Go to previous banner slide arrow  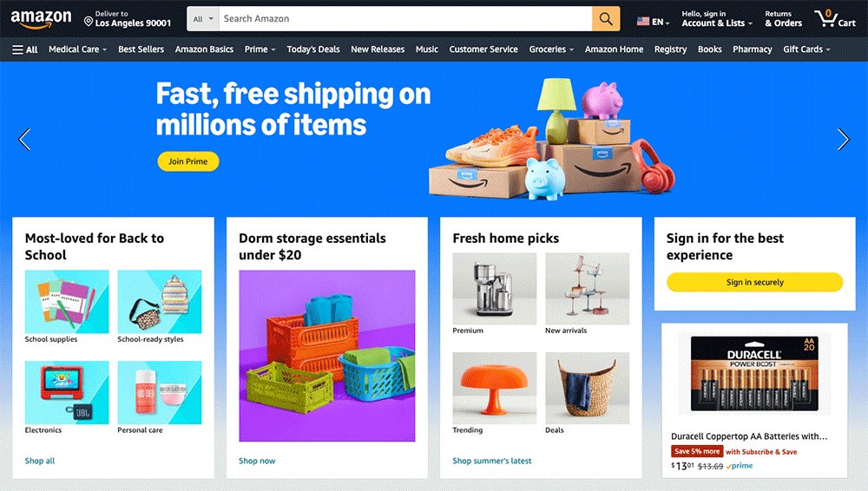(24, 140)
